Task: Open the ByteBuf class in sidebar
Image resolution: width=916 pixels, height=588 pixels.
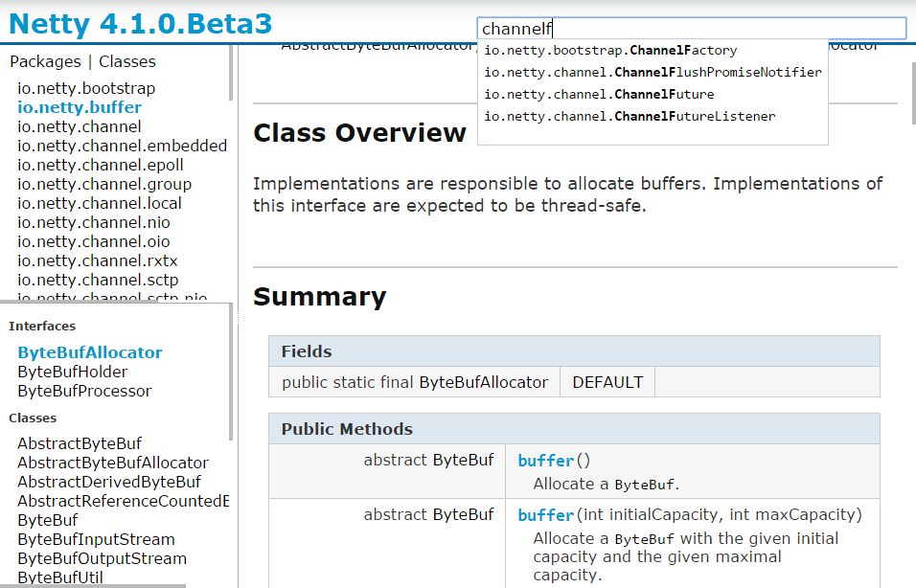Action: tap(47, 520)
